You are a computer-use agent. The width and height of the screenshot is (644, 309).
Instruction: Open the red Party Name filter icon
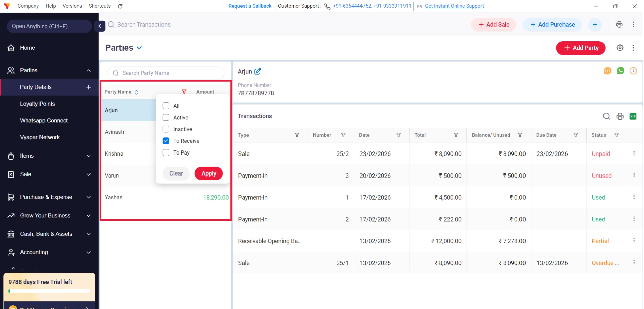[x=184, y=92]
